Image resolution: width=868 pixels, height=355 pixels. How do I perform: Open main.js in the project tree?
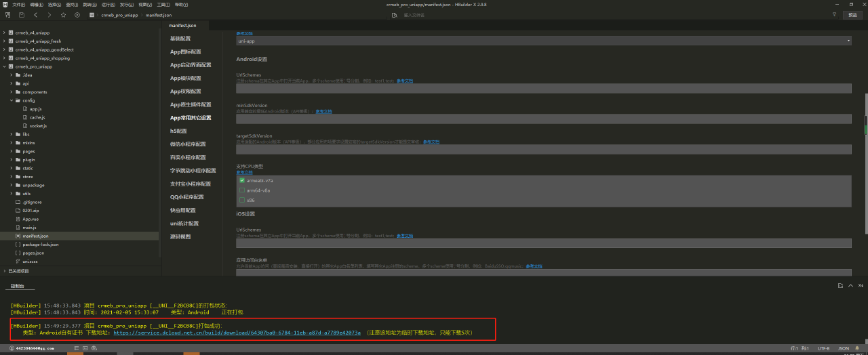coord(29,227)
